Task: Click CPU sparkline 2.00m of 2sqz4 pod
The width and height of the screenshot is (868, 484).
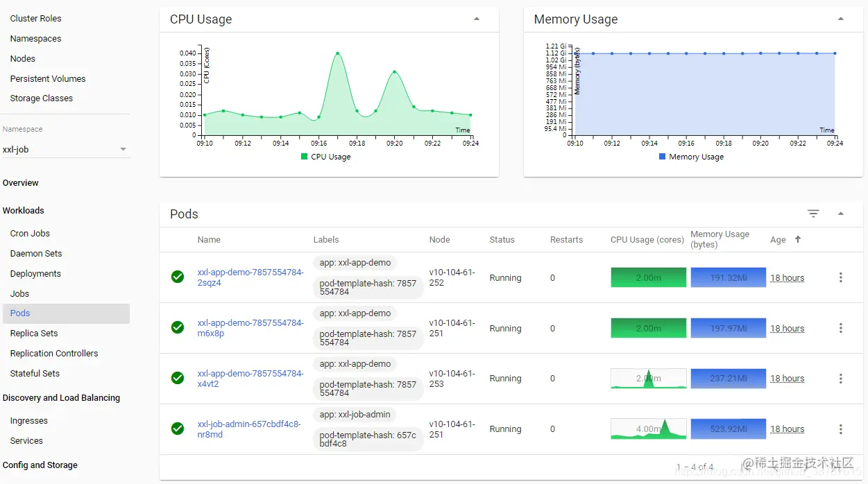Action: (649, 277)
